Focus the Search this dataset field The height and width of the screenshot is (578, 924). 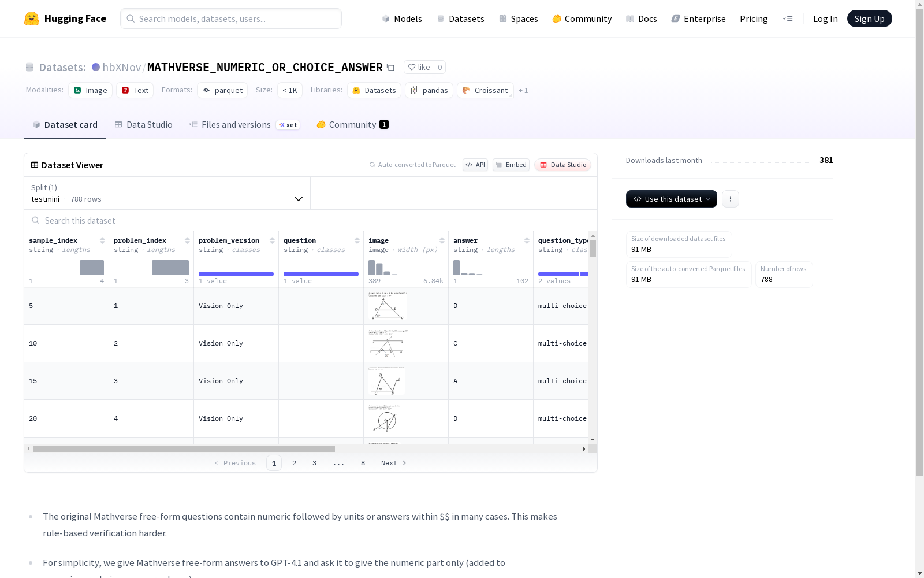point(311,220)
